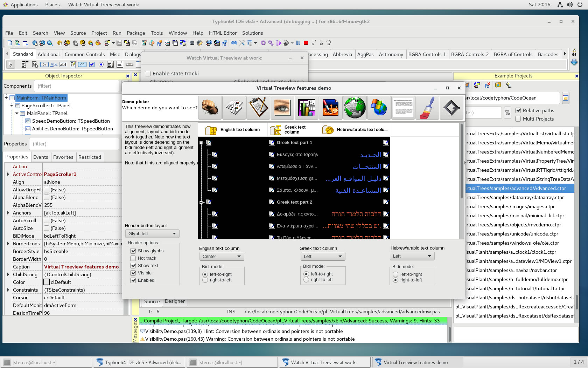The image size is (588, 368).
Task: Pick the TEdit abI component in palette
Action: (x=63, y=64)
